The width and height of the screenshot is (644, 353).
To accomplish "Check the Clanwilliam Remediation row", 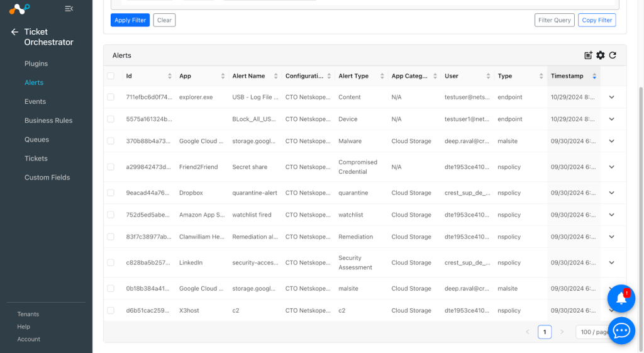I will pos(111,237).
